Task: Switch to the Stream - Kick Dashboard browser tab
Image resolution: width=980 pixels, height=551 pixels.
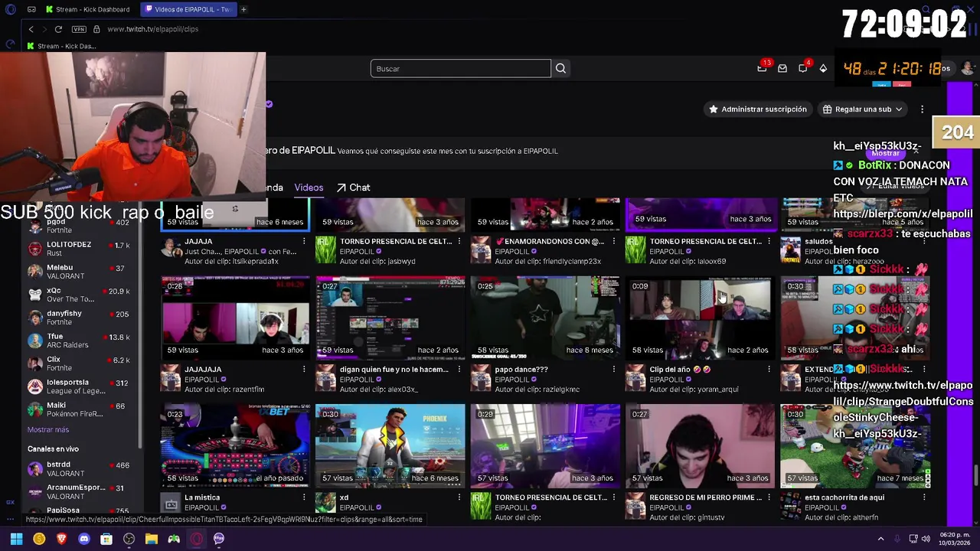Action: pyautogui.click(x=87, y=9)
